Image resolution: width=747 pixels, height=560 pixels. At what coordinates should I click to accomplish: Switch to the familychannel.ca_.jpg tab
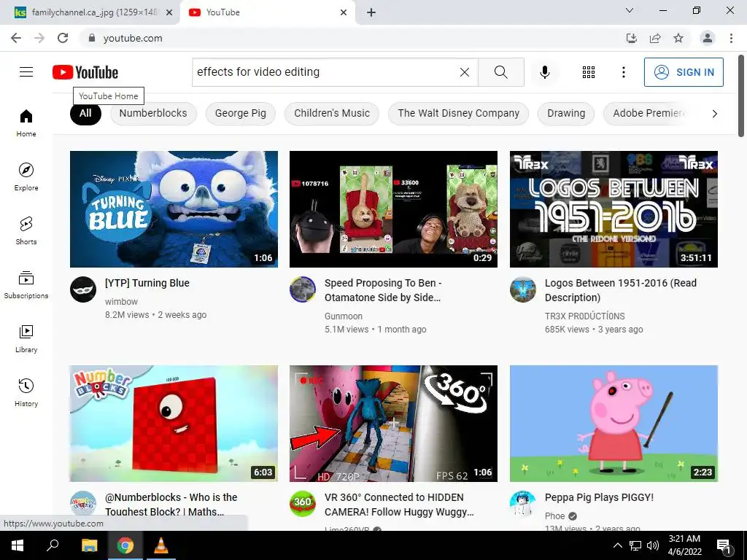click(90, 12)
